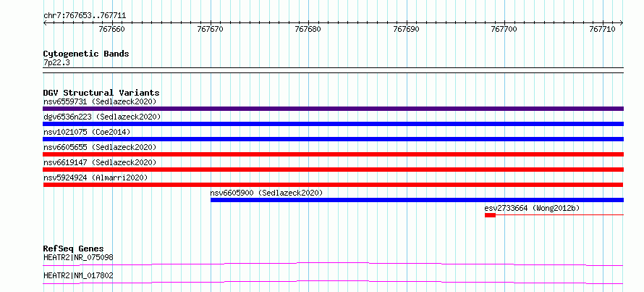The image size is (644, 292).
Task: Open the nsv6605900 (Sedlazeck2020) label
Action: tap(266, 193)
